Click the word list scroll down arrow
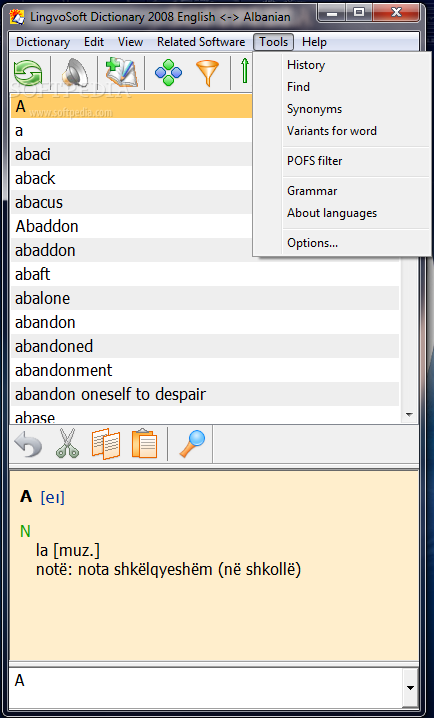The width and height of the screenshot is (434, 718). pyautogui.click(x=409, y=415)
